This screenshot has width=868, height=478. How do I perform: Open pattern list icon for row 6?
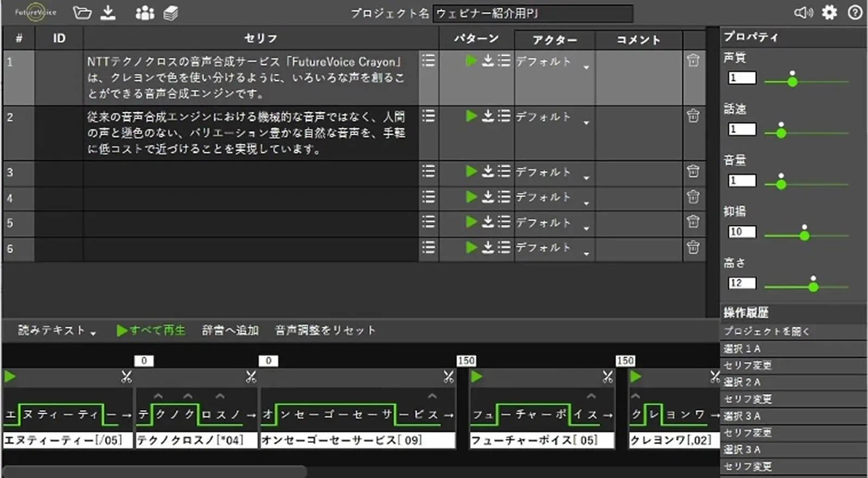coord(504,247)
